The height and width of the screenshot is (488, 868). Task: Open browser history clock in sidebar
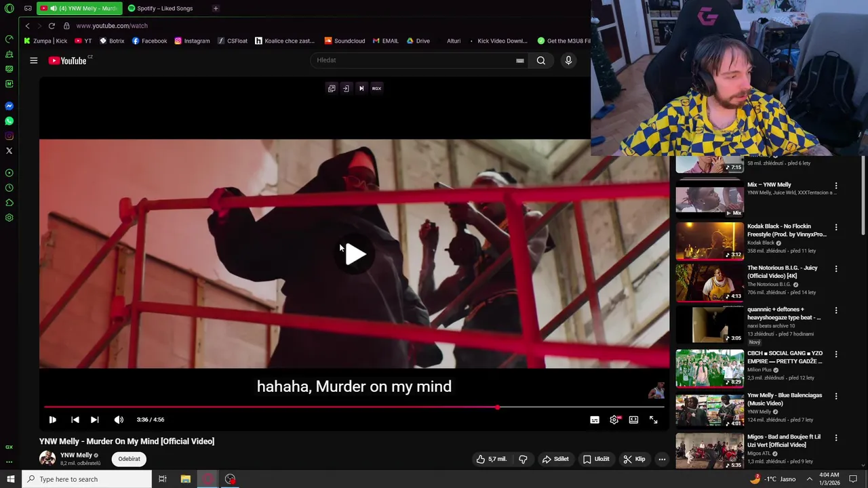(x=9, y=188)
